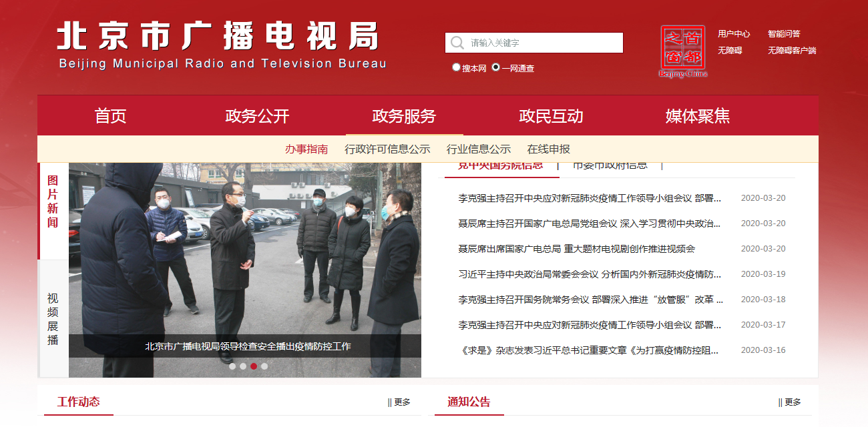The height and width of the screenshot is (427, 868).
Task: Expand 更多 next to 工作动态
Action: click(399, 402)
